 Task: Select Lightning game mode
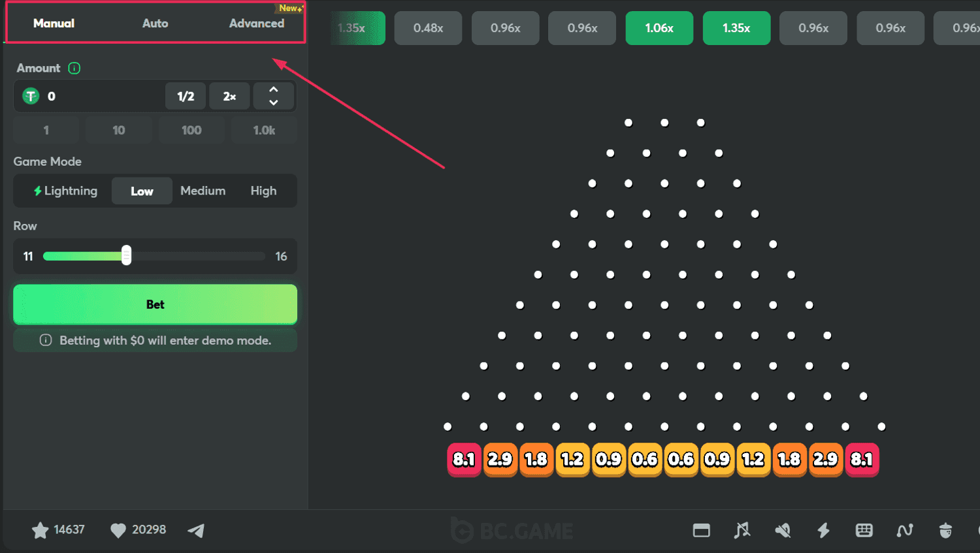click(x=67, y=191)
